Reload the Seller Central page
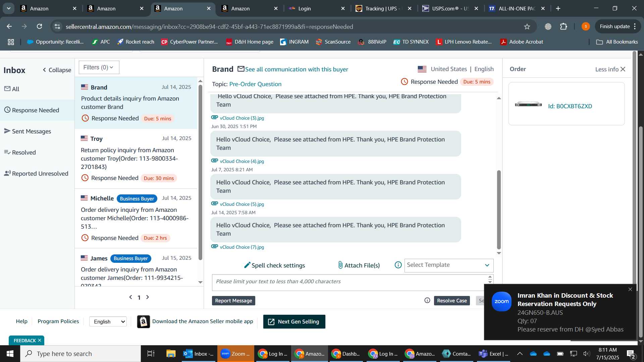The image size is (644, 362). (40, 26)
